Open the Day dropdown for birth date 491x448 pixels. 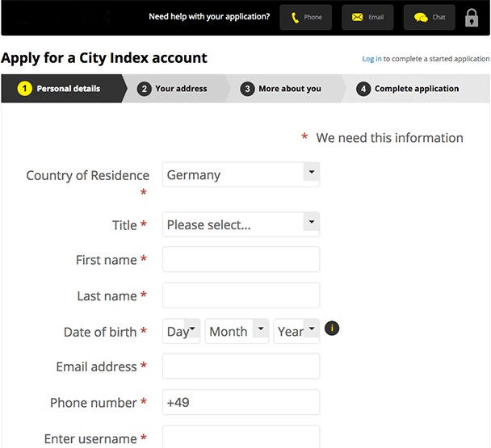tap(182, 331)
